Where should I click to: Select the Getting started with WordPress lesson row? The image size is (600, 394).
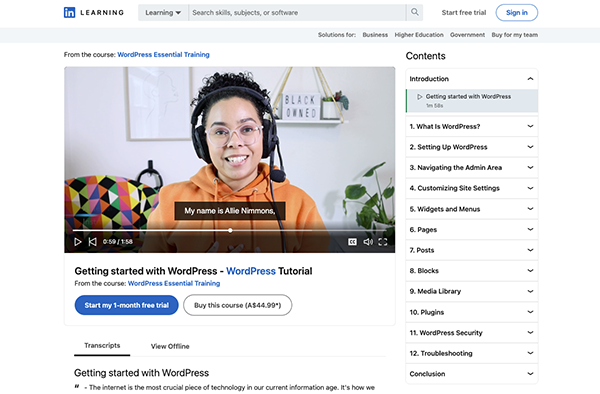pos(472,101)
